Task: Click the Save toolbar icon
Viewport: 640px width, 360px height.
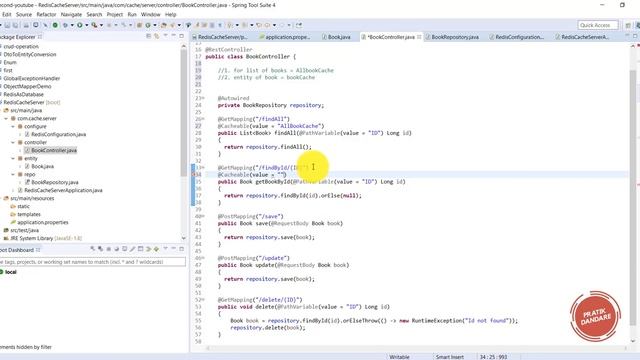Action: point(7,25)
